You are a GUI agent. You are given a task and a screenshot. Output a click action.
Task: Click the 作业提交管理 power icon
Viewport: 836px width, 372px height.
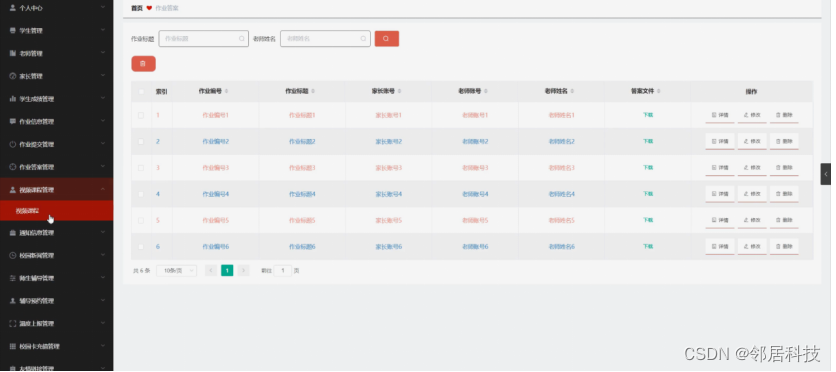[x=13, y=144]
